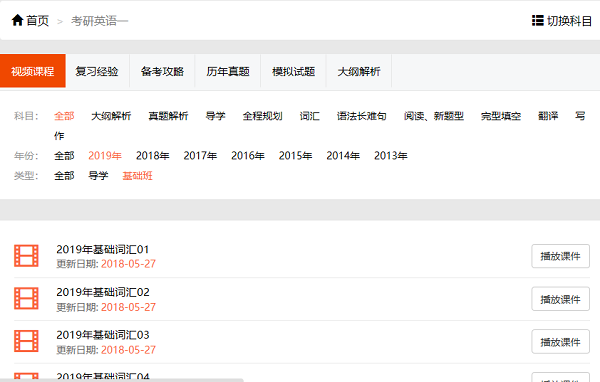Viewport: 600px width, 382px height.
Task: Open the 模拟试题 tab
Action: (293, 71)
